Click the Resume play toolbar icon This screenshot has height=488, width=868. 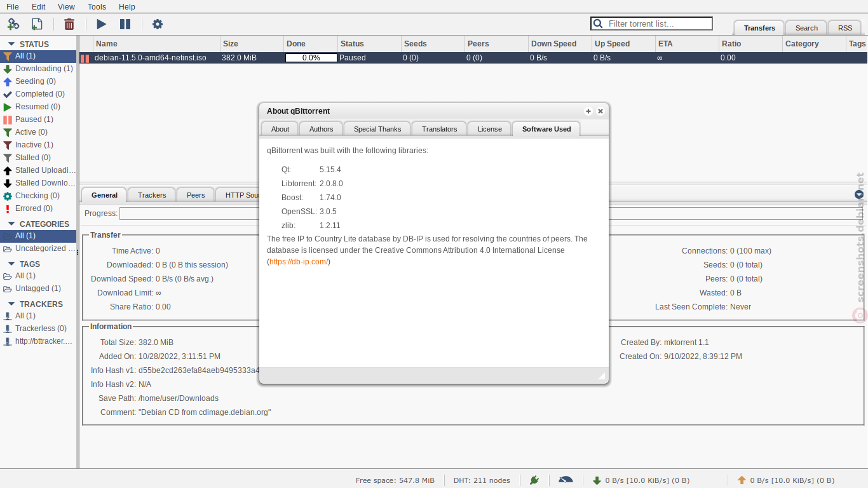point(101,24)
